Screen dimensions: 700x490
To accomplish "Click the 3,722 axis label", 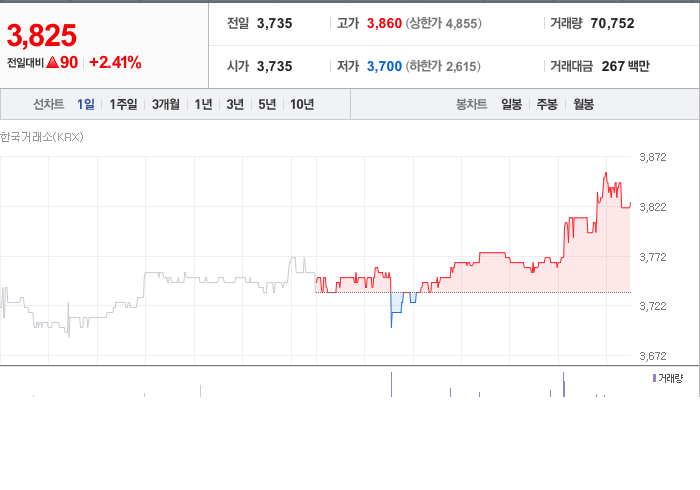I will (652, 306).
